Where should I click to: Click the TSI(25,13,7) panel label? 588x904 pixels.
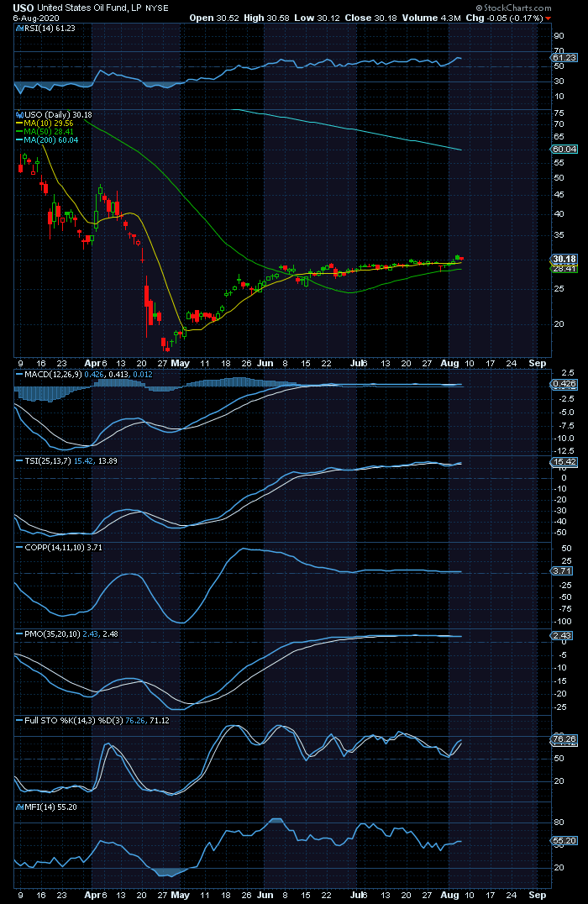(49, 461)
